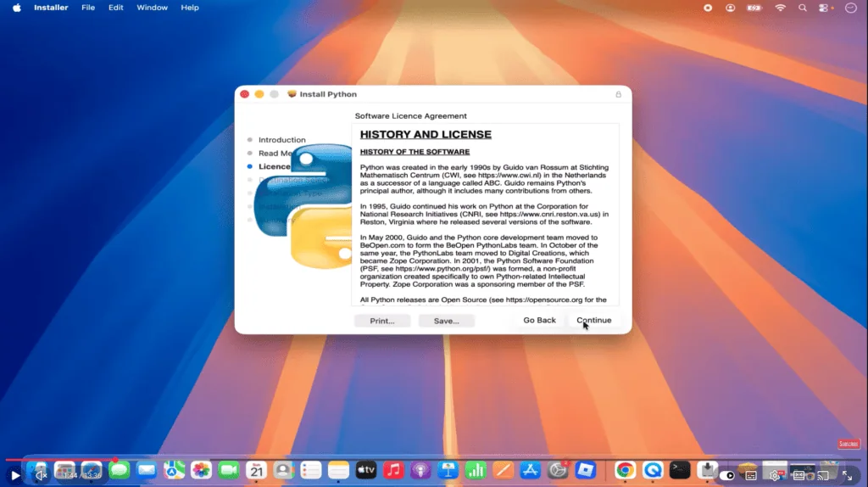Viewport: 868px width, 487px height.
Task: Click the package icon beside Install Python title
Action: coord(292,94)
